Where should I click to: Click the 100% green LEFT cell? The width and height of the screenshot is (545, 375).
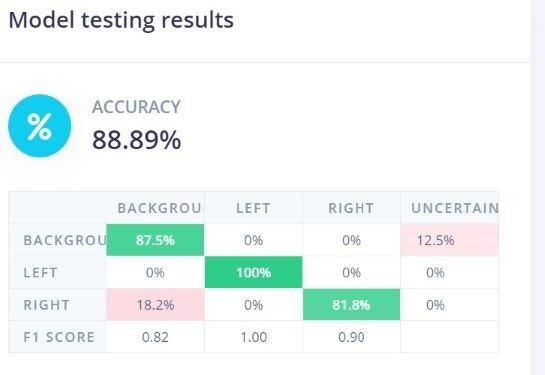[x=253, y=272]
